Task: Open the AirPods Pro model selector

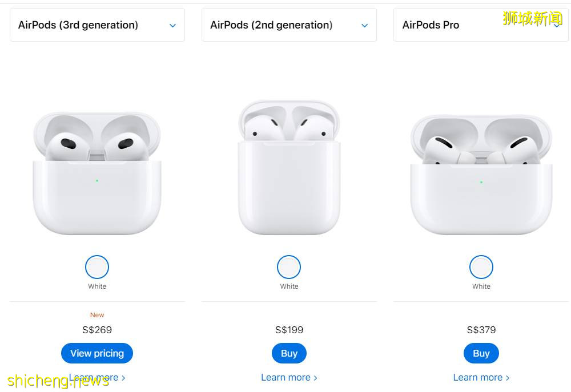Action: click(x=481, y=25)
